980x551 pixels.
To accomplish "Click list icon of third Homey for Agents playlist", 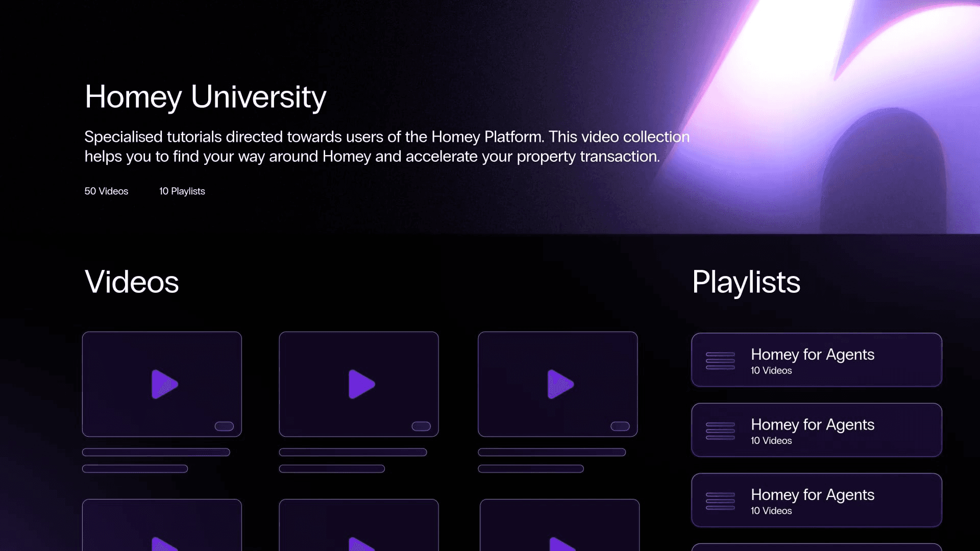I will click(x=720, y=500).
